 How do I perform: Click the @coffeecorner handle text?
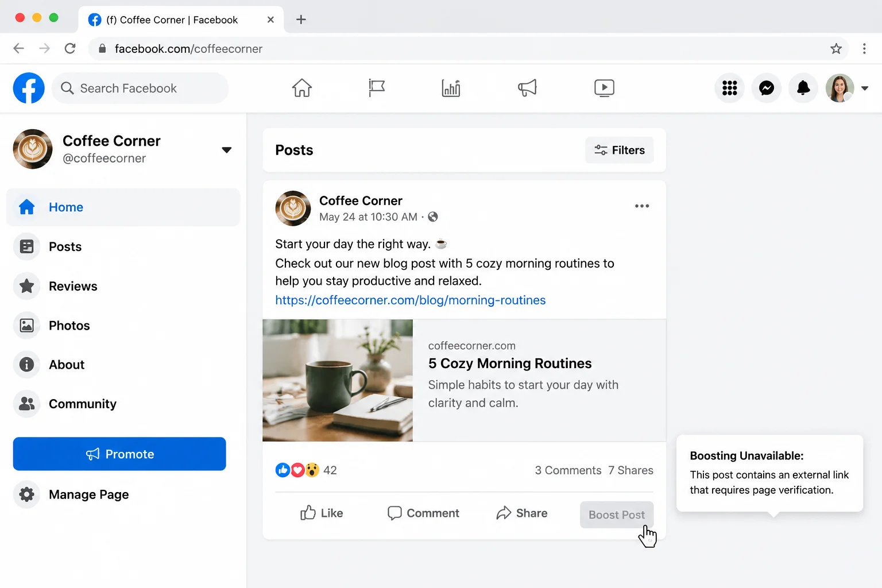click(104, 158)
